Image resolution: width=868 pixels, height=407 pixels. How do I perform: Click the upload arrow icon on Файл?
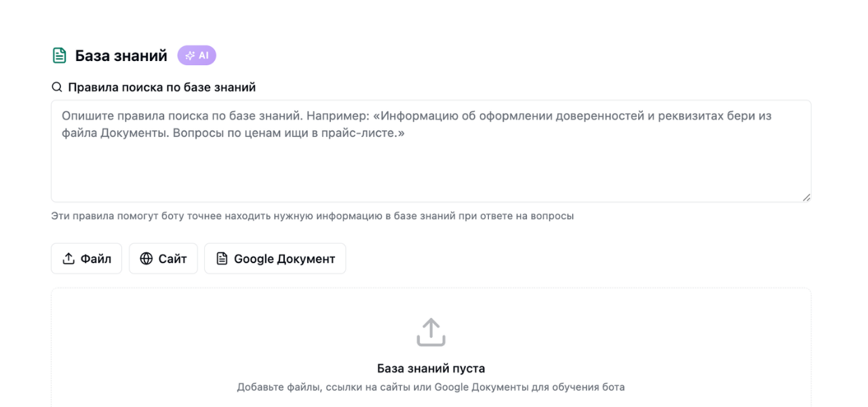click(x=68, y=258)
